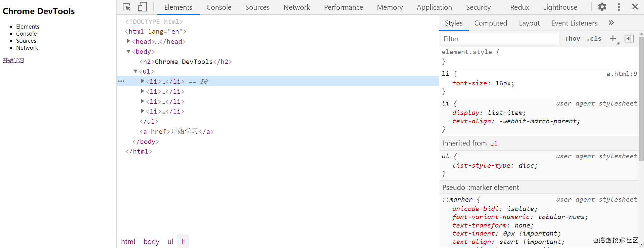Click the text-transform: none declaration
Image resolution: width=644 pixels, height=248 pixels.
click(x=493, y=225)
